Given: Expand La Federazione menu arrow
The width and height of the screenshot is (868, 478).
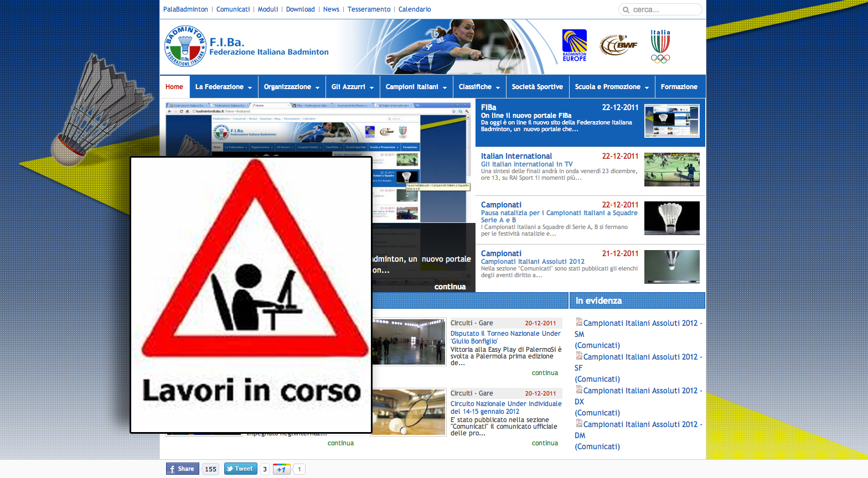Looking at the screenshot, I should tap(250, 87).
